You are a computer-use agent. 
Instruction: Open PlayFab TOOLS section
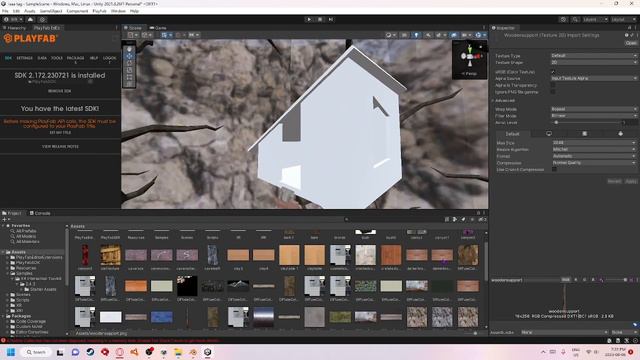pos(57,58)
